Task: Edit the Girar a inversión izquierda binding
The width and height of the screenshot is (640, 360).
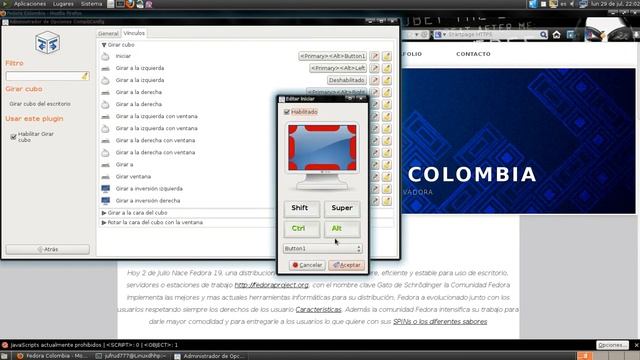Action: coord(375,189)
